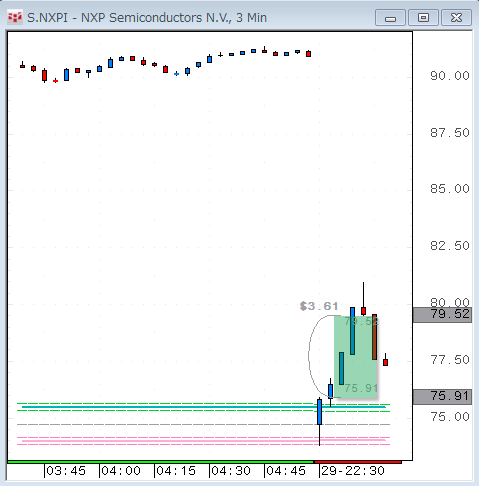Click the 04:30 time axis label
Viewport: 479px width, 486px height.
[x=231, y=471]
